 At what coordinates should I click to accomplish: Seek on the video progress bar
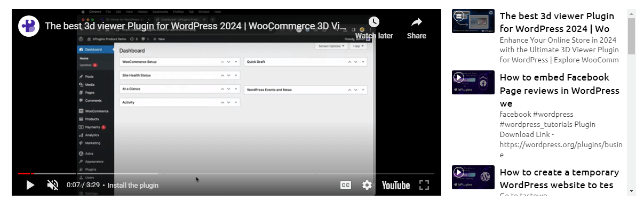pyautogui.click(x=226, y=173)
